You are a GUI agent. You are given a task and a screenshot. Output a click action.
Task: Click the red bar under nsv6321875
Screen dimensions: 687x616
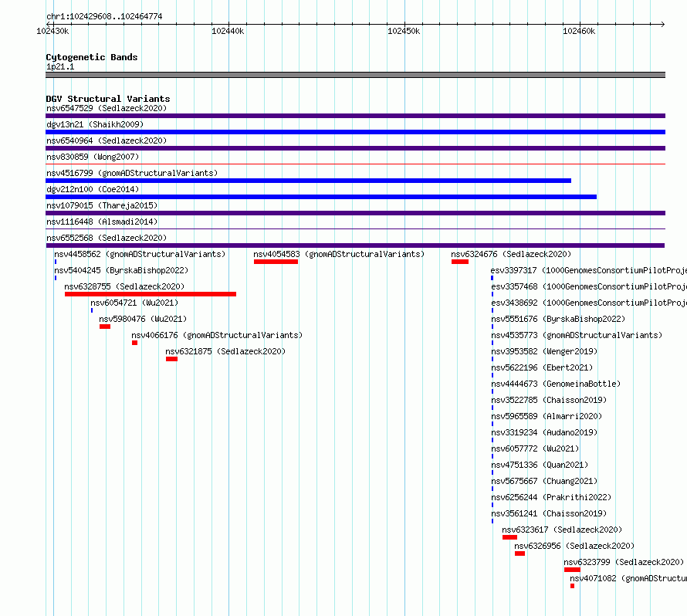[x=171, y=359]
